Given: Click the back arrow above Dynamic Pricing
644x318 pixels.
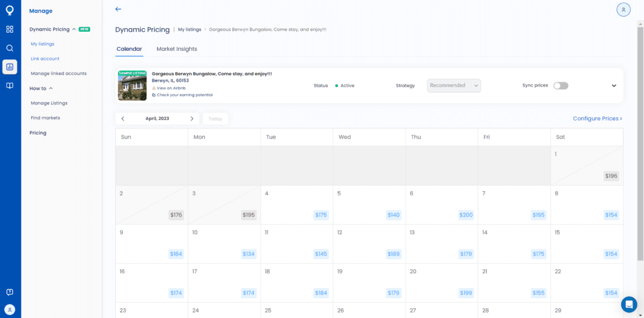Looking at the screenshot, I should [x=118, y=9].
